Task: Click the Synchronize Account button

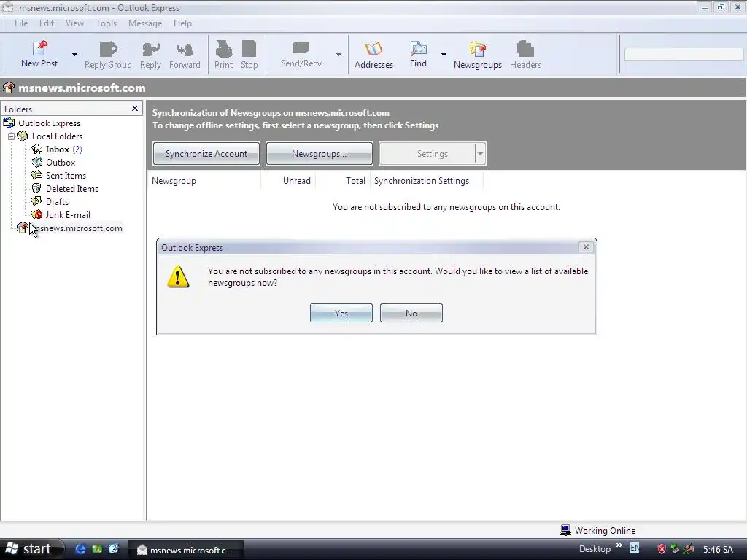Action: [206, 154]
